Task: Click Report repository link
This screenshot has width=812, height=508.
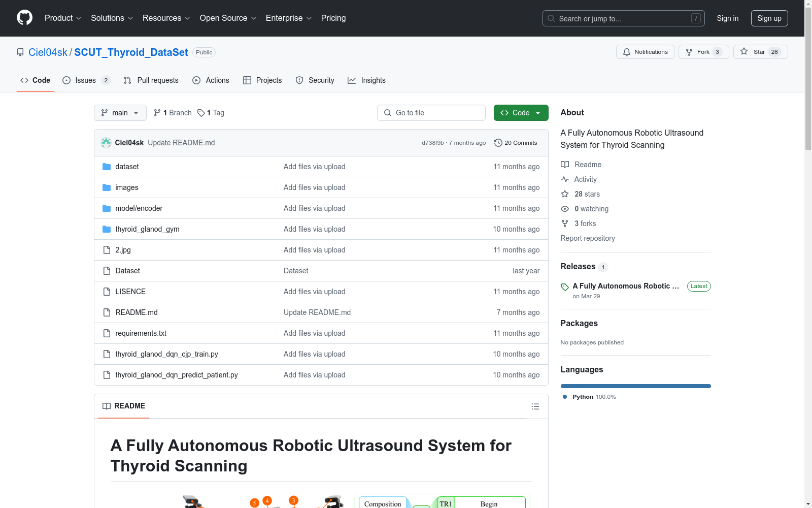Action: 588,238
